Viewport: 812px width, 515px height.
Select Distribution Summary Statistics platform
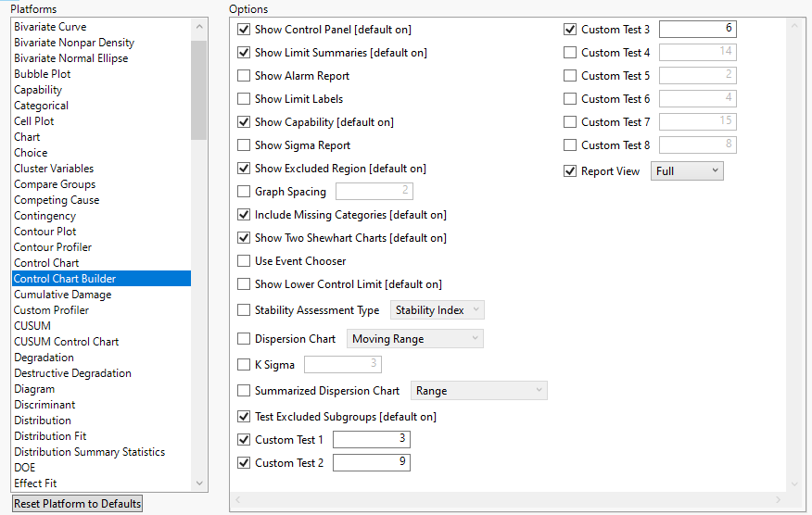pos(90,452)
